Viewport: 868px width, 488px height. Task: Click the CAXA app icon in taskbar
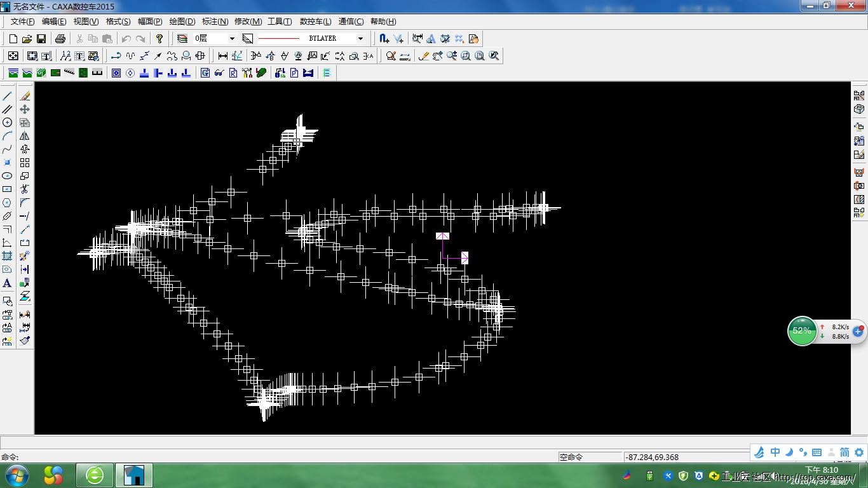click(134, 475)
